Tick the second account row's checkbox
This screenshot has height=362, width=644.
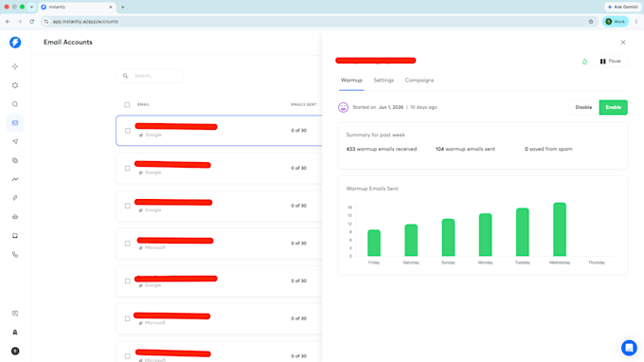128,168
